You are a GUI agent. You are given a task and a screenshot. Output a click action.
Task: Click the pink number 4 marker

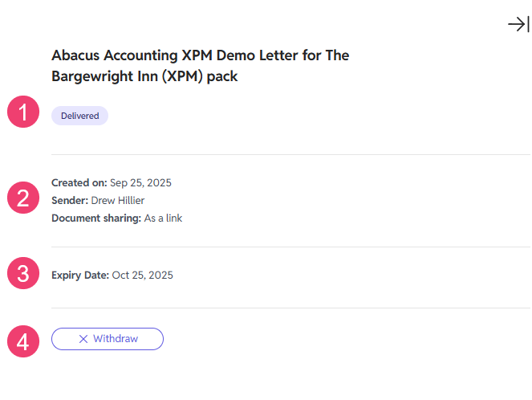[23, 342]
